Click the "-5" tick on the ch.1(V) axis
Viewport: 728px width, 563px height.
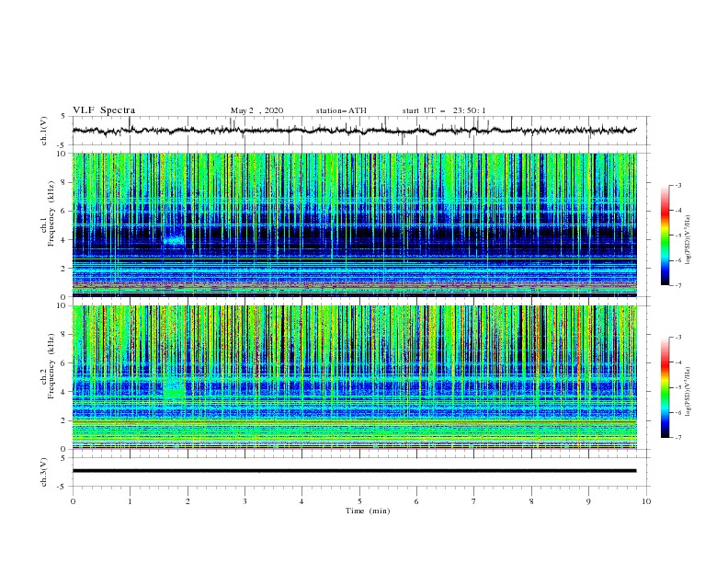tap(63, 145)
